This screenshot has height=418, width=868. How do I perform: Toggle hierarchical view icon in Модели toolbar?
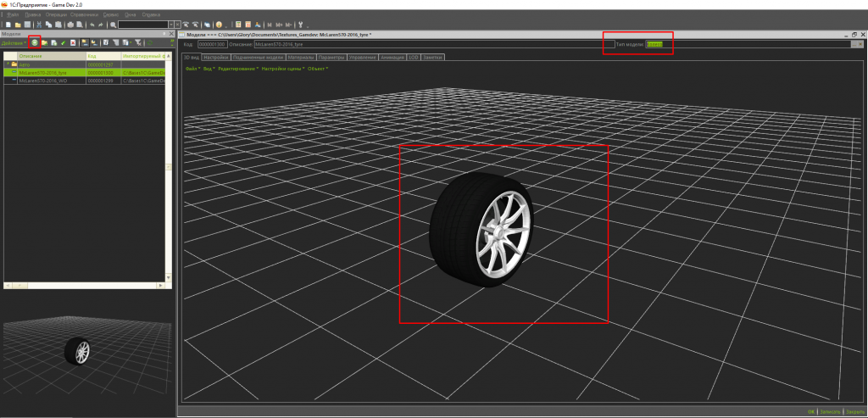[85, 42]
